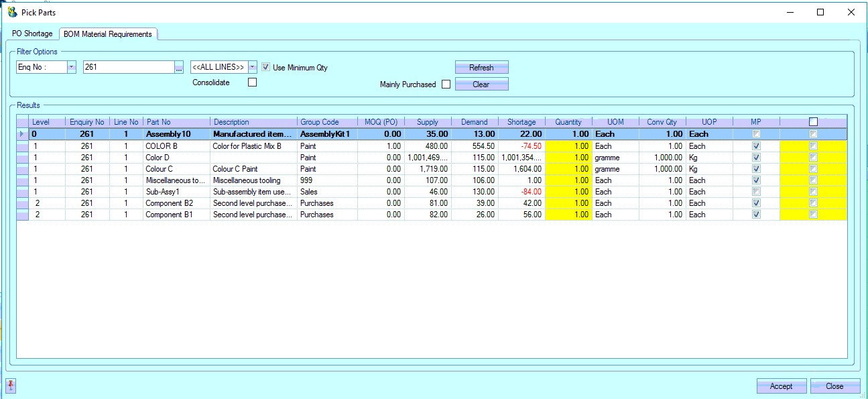
Task: Click the Pick Parts application icon in title bar
Action: [x=11, y=12]
